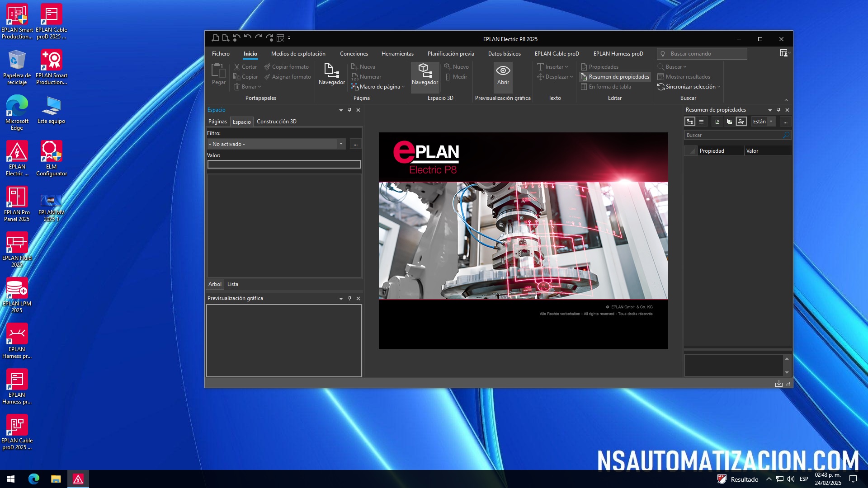Click the magnifier icon in properties Buscar field

(x=786, y=135)
